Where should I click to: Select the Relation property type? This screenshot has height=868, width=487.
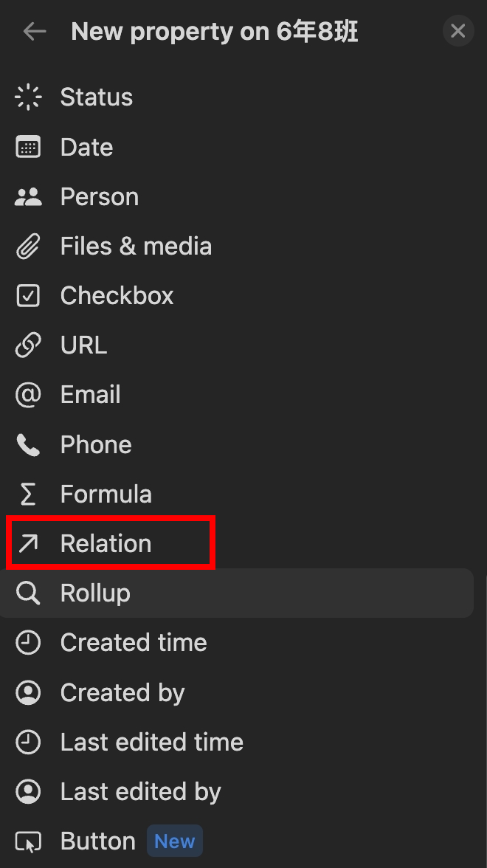pos(106,544)
